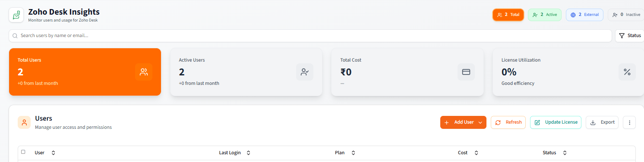
Task: Click the Users section person icon
Action: [x=24, y=122]
